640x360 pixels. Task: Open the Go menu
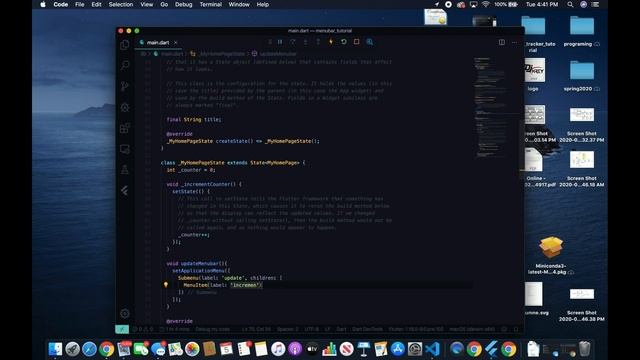pyautogui.click(x=164, y=4)
